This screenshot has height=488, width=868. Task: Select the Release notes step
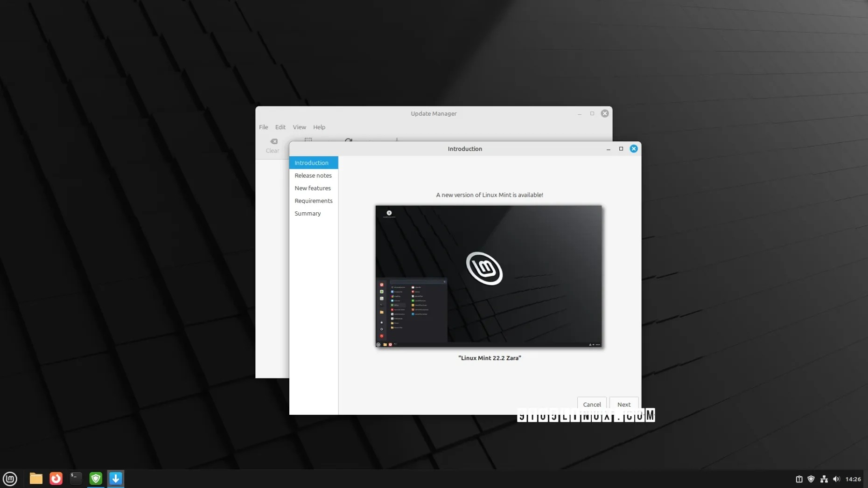pyautogui.click(x=313, y=175)
